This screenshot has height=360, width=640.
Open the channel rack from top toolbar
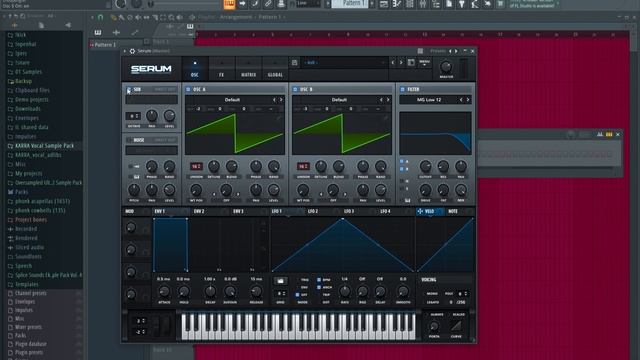[409, 4]
